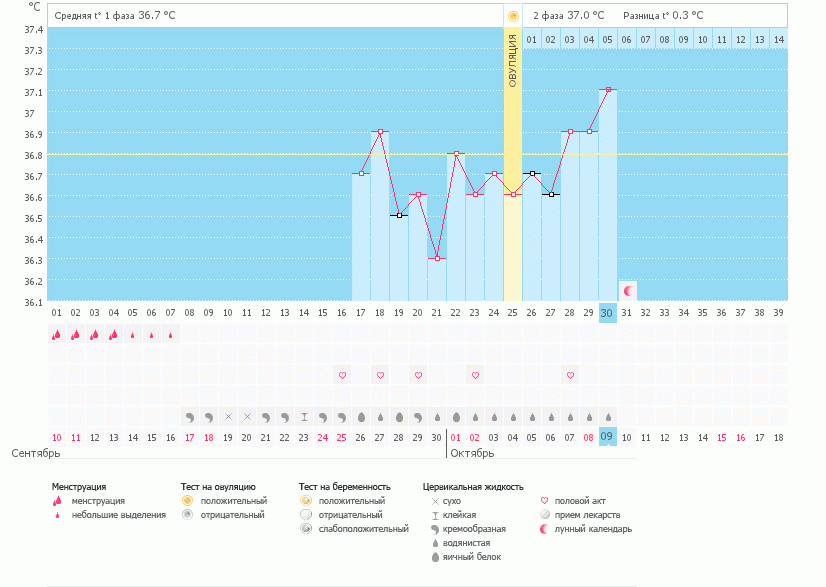The image size is (826, 587).
Task: Select the 37.1 temperature point on day 30
Action: (608, 90)
